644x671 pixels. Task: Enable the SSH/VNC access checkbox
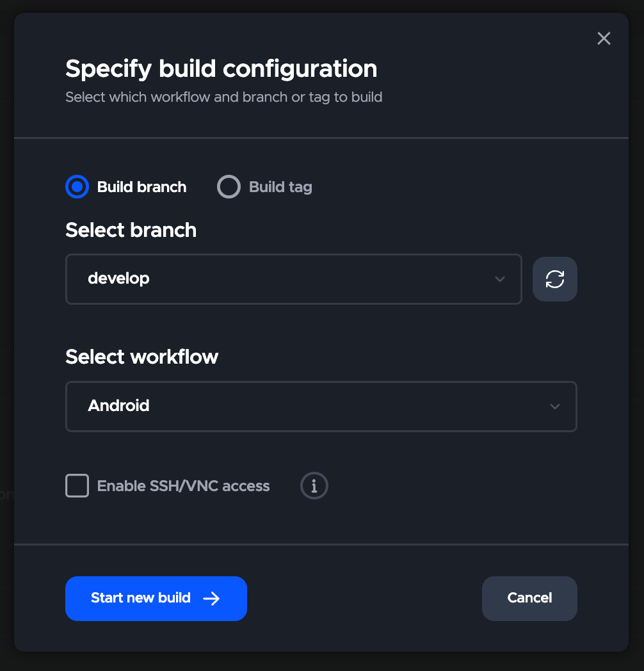point(77,486)
